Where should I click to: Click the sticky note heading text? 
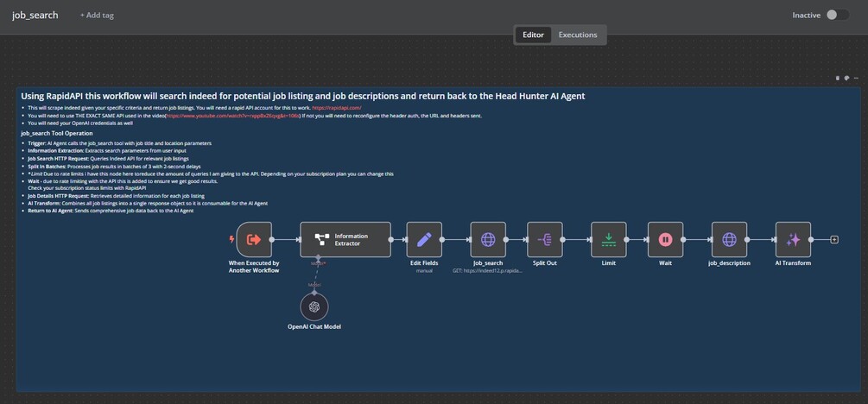coord(303,96)
